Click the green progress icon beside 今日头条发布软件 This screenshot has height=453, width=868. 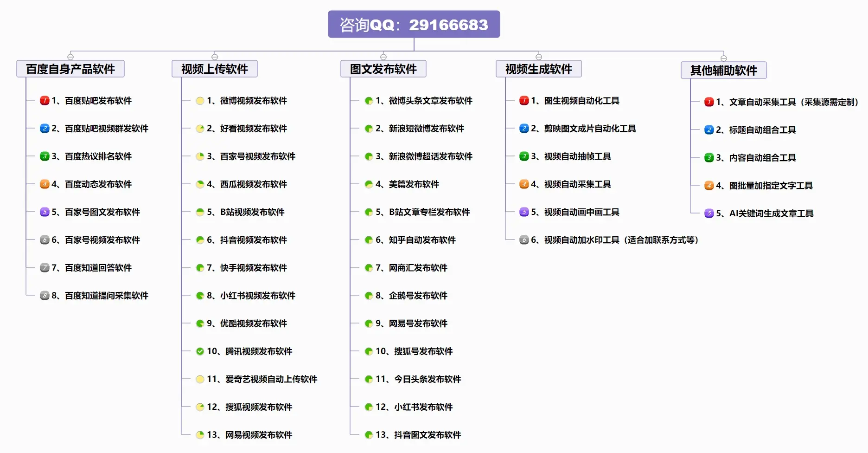[369, 379]
